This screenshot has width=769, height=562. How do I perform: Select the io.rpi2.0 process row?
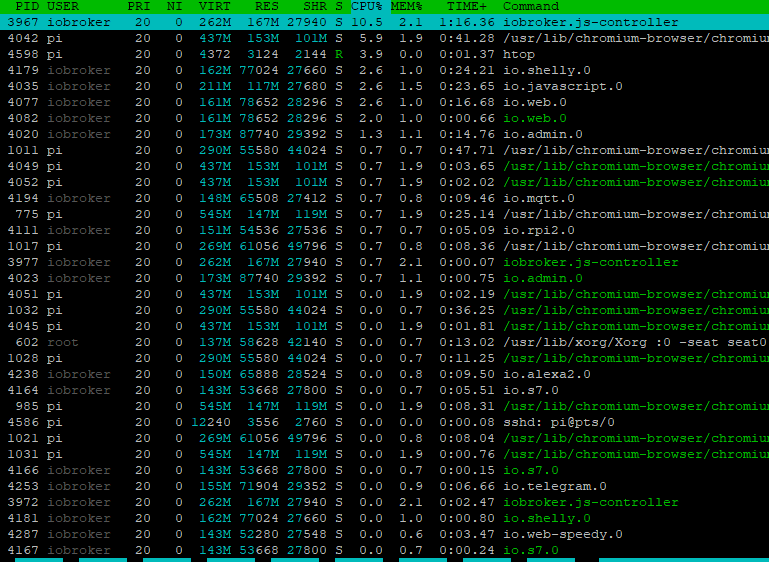384,230
